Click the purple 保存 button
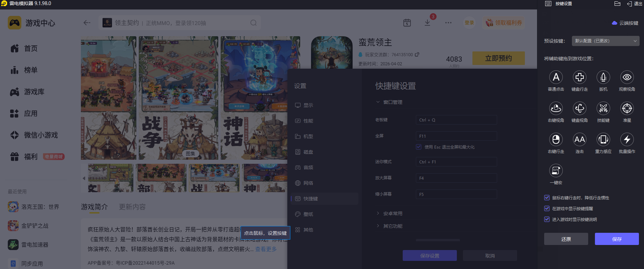This screenshot has width=644, height=269. pos(617,239)
